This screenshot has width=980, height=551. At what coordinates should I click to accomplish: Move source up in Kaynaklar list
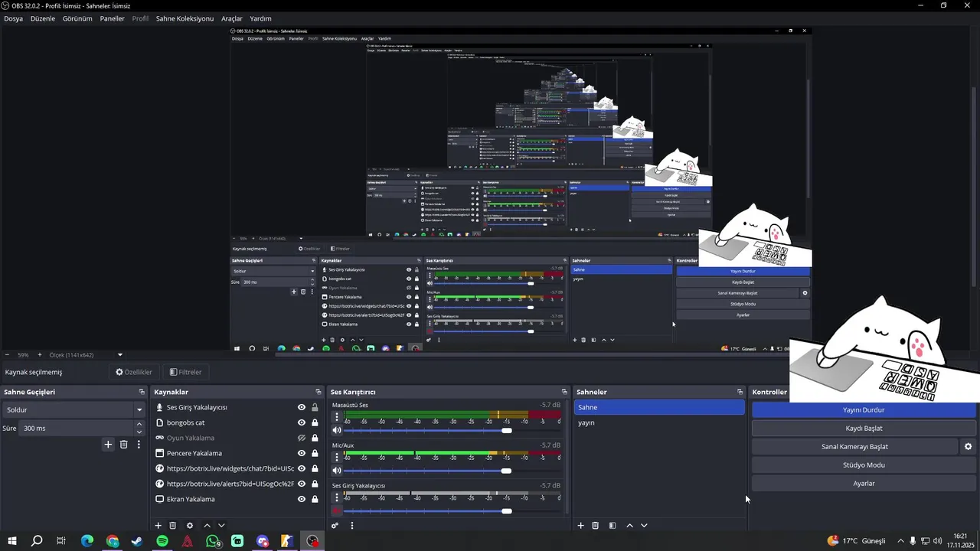pyautogui.click(x=207, y=526)
